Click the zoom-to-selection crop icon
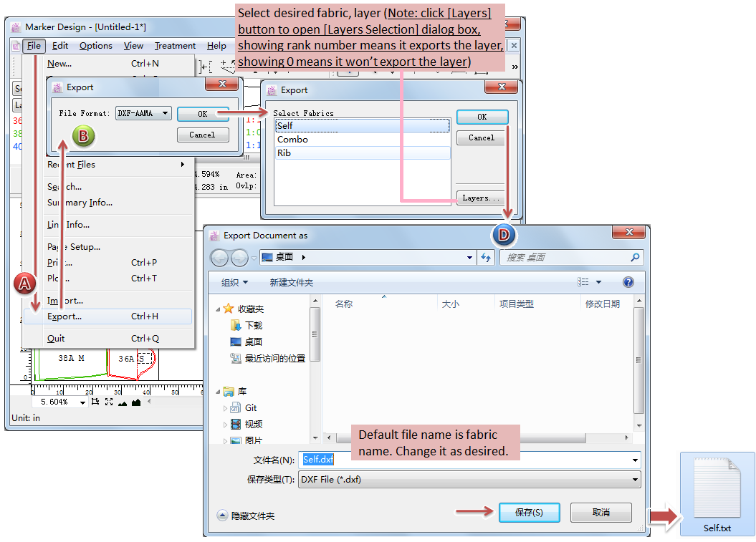 (x=95, y=402)
